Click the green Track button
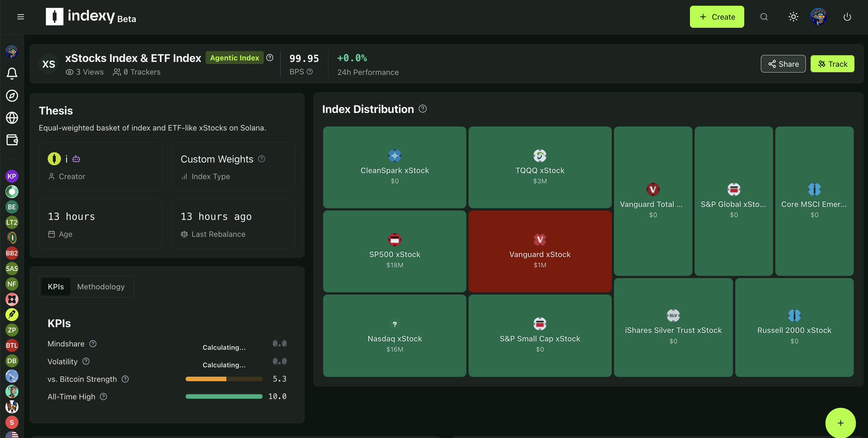 tap(832, 64)
